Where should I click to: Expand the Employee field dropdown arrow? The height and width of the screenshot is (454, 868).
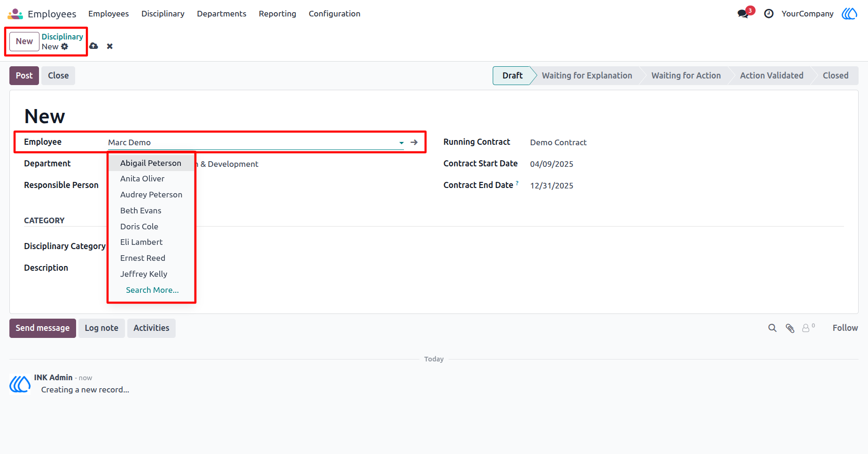[401, 142]
